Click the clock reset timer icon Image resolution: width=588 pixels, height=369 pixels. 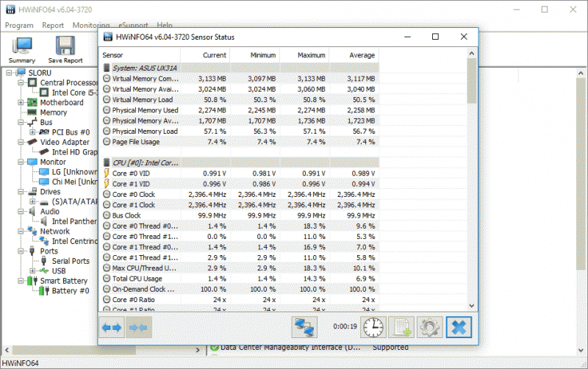(x=373, y=327)
